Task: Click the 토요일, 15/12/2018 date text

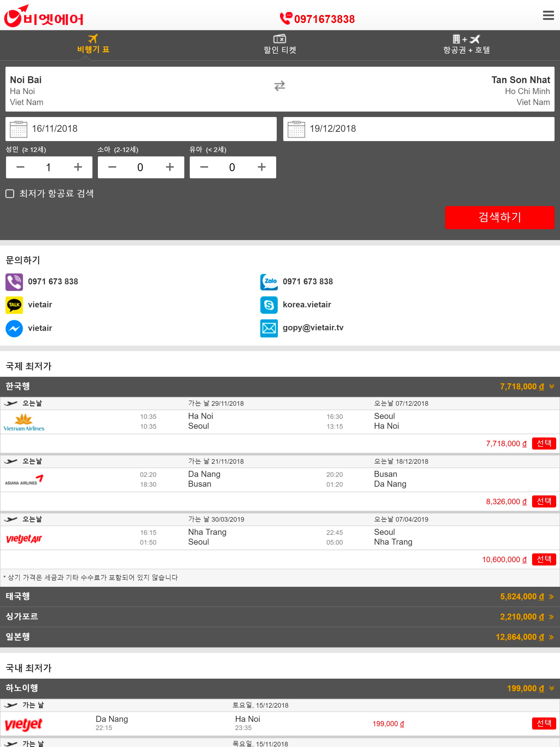Action: (260, 705)
